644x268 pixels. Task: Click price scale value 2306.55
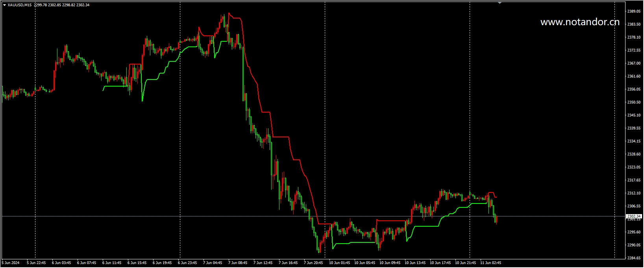tap(634, 206)
